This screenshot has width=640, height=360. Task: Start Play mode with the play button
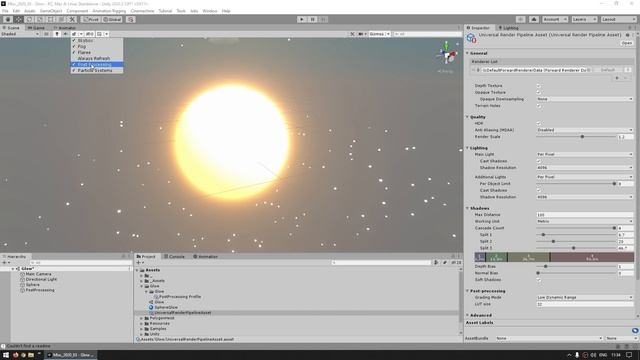[302, 19]
